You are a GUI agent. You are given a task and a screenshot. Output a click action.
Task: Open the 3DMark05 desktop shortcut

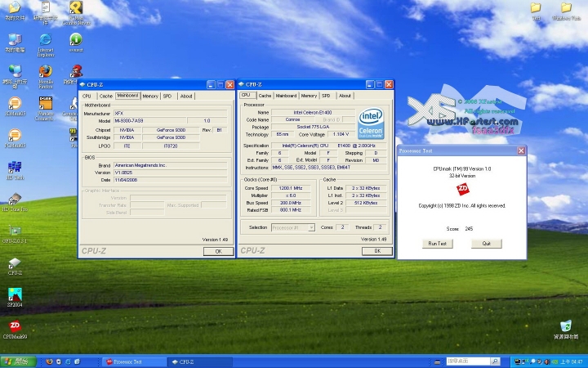pyautogui.click(x=15, y=106)
